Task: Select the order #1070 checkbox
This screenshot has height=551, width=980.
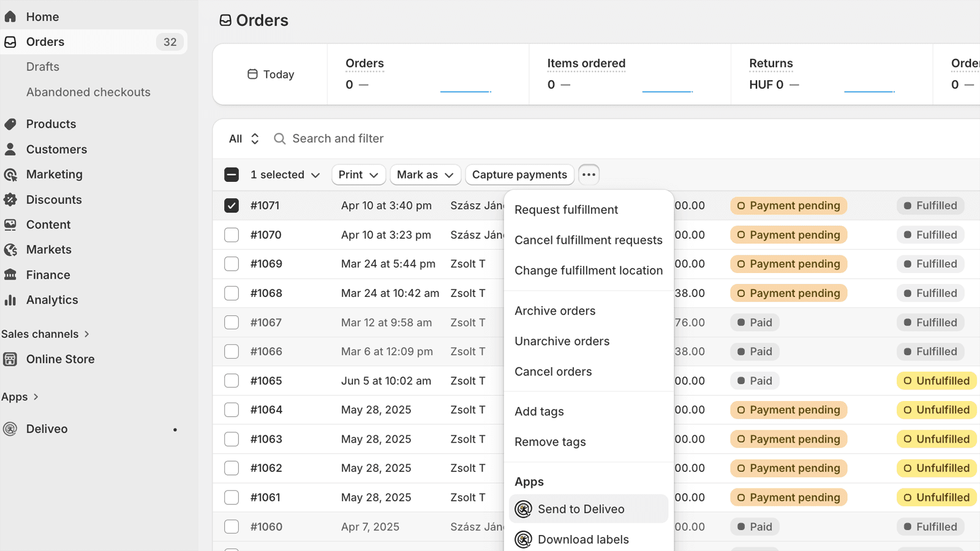Action: click(232, 235)
